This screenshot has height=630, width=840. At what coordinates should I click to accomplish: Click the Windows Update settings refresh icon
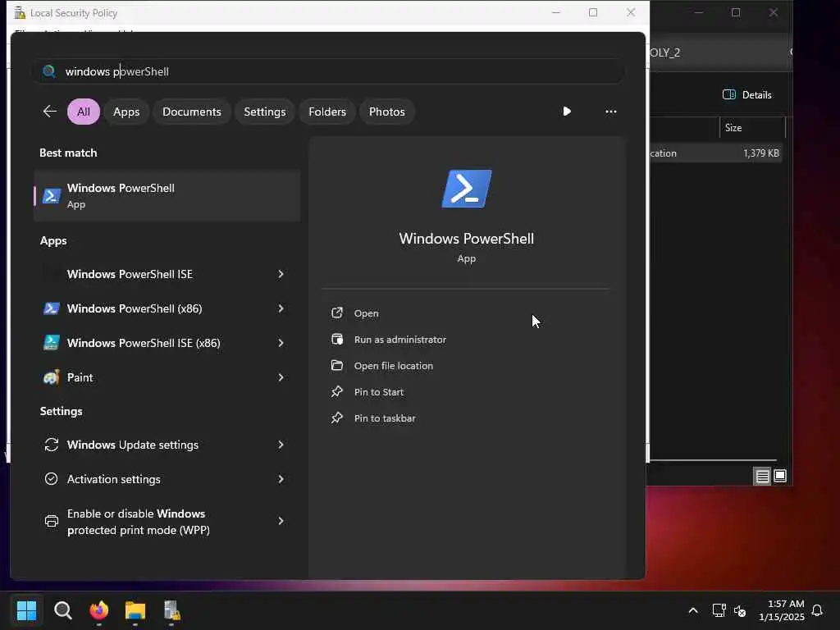click(52, 445)
